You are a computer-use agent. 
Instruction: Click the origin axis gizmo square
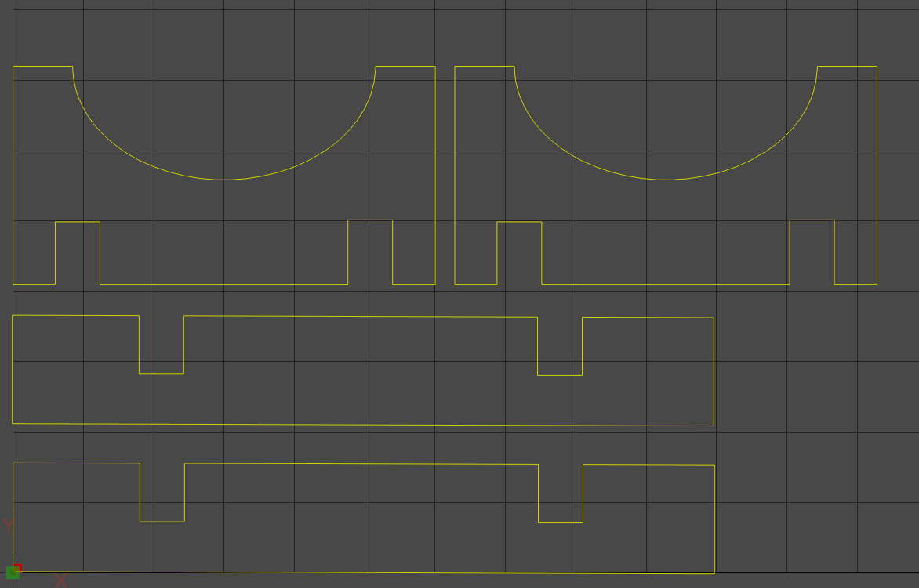(x=13, y=572)
